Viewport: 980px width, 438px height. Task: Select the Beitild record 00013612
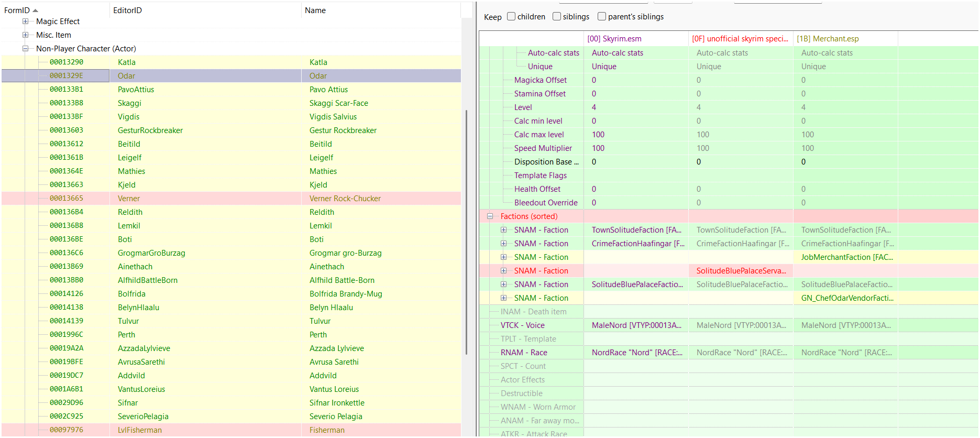tap(231, 144)
